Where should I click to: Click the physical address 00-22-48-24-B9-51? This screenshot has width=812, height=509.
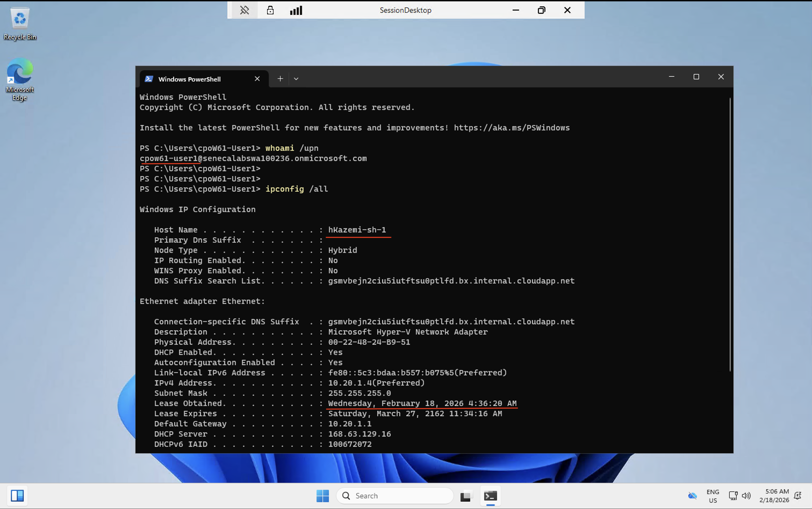[369, 342]
